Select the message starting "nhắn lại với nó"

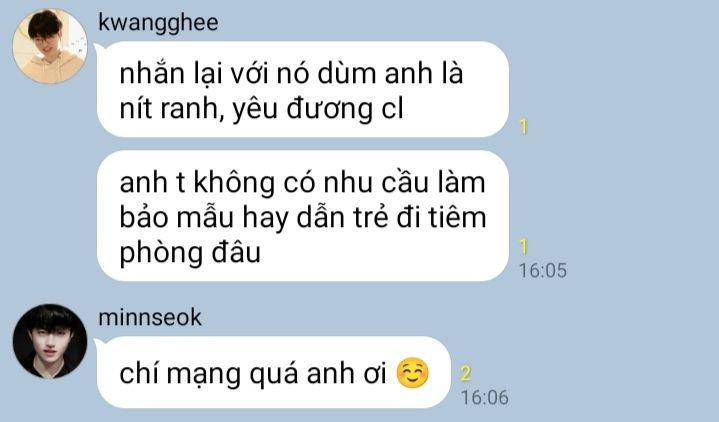tap(303, 89)
